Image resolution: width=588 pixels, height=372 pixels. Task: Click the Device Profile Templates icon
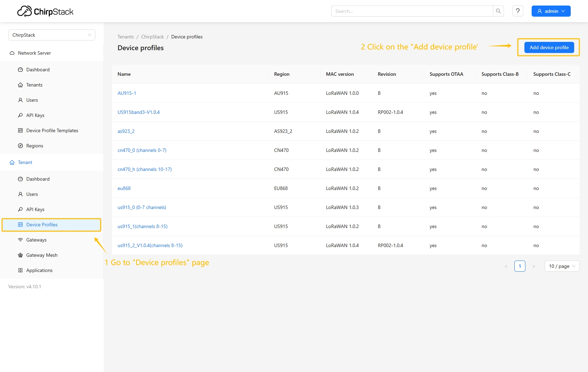20,130
